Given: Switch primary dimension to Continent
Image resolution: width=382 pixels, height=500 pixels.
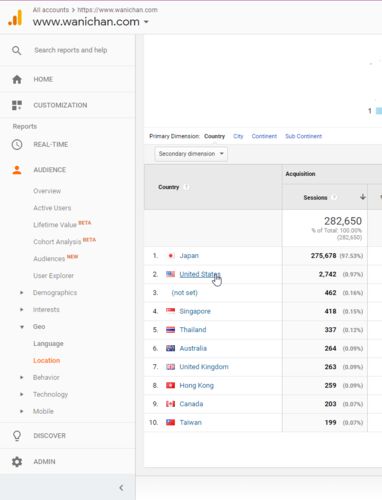Looking at the screenshot, I should pos(264,136).
